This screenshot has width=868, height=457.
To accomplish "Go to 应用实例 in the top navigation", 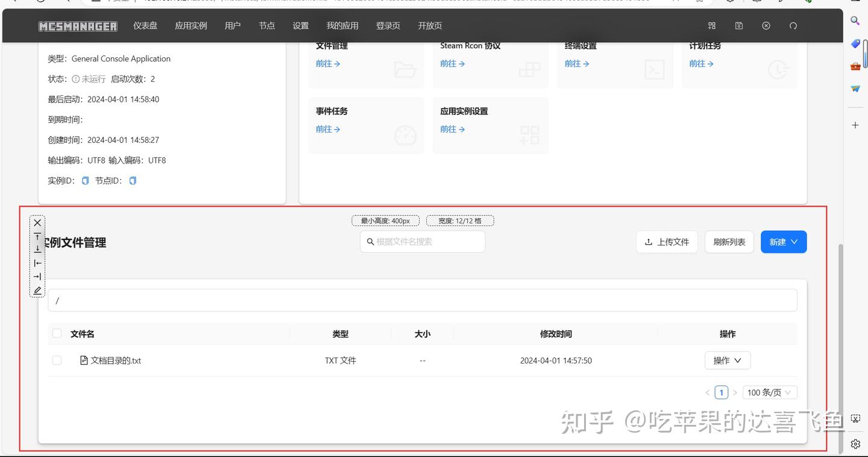I will pos(191,25).
